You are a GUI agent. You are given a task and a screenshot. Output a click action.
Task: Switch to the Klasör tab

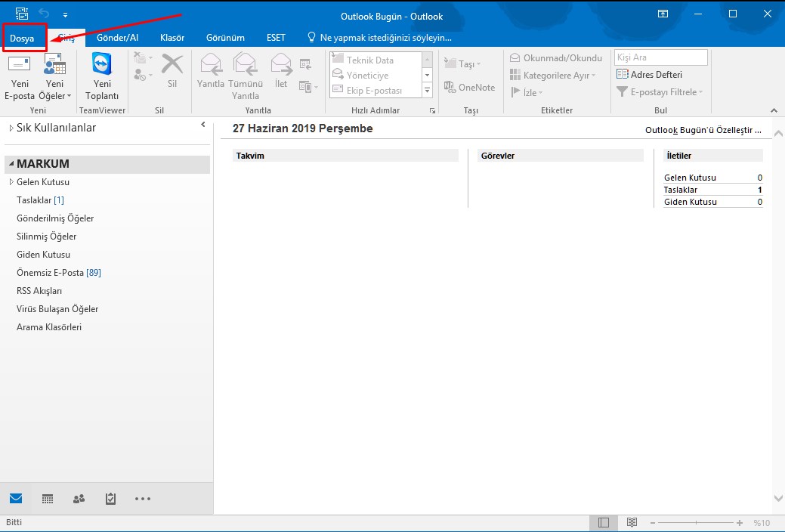point(172,38)
